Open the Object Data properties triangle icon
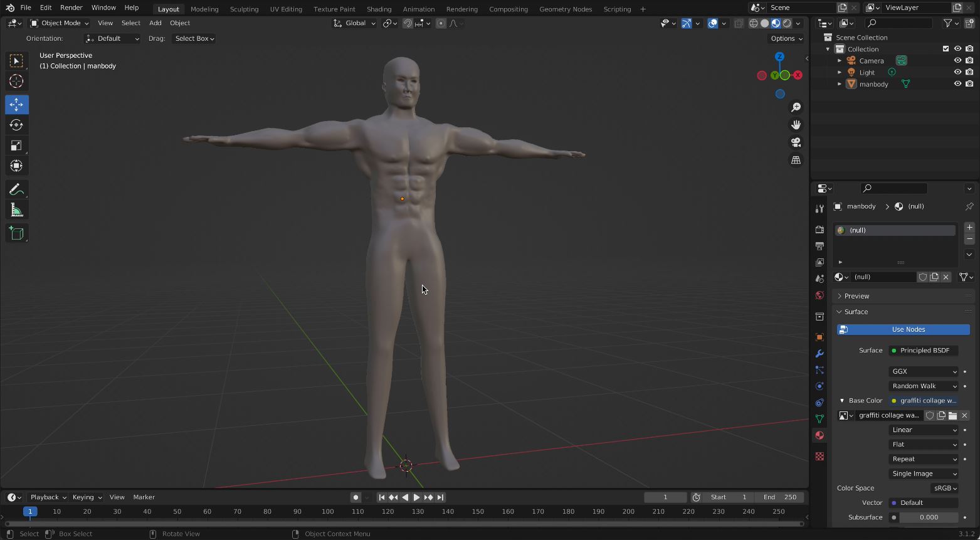980x540 pixels. tap(819, 419)
